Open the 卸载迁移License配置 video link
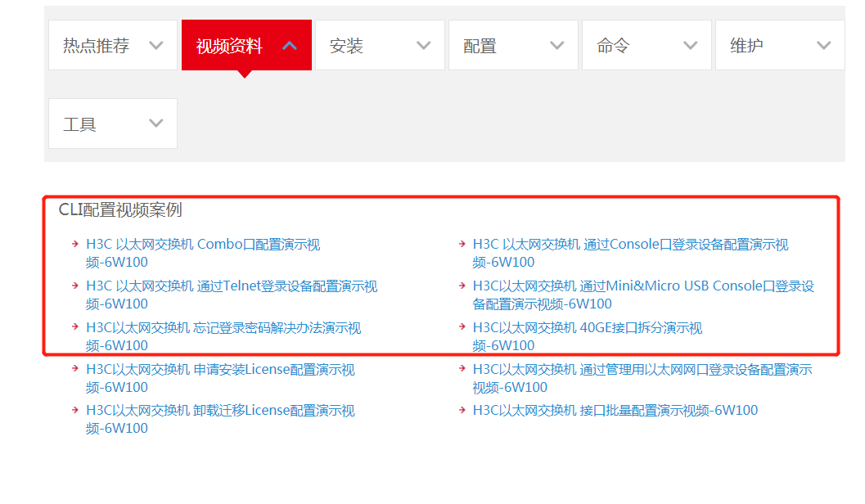Image resolution: width=865 pixels, height=504 pixels. [220, 419]
